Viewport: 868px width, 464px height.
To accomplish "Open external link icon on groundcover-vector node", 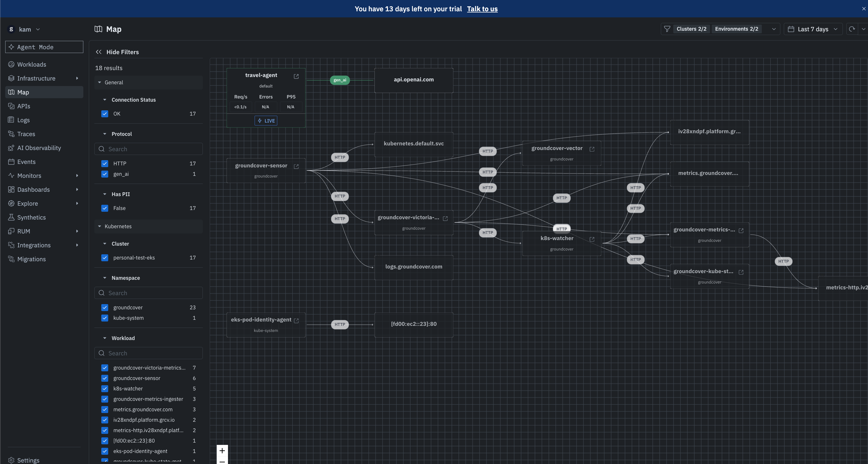I will [592, 149].
